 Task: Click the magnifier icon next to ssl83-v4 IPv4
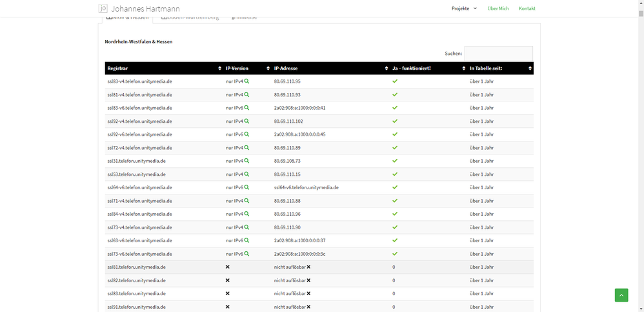point(247,81)
